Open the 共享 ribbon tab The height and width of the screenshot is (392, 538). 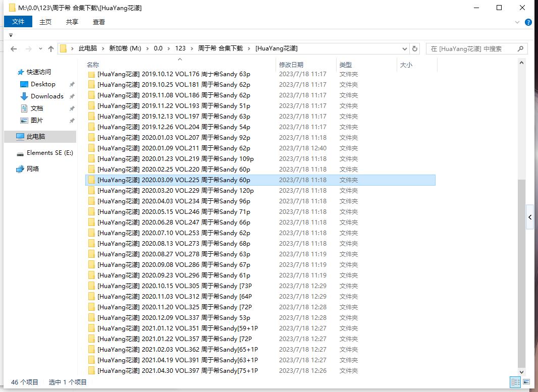(x=72, y=22)
